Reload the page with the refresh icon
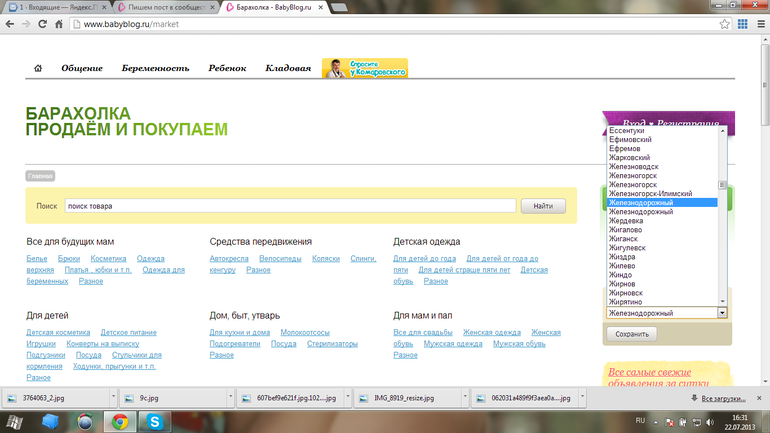 [43, 24]
